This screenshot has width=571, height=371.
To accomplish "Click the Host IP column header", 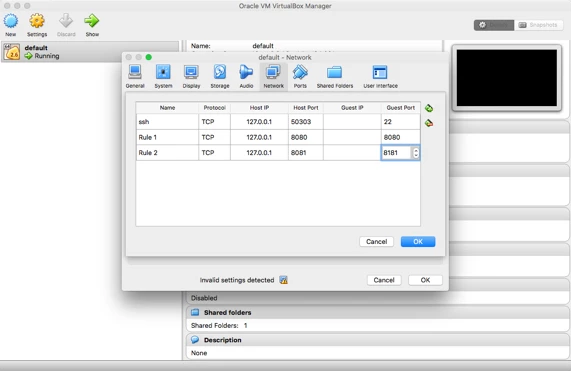I will click(x=259, y=108).
